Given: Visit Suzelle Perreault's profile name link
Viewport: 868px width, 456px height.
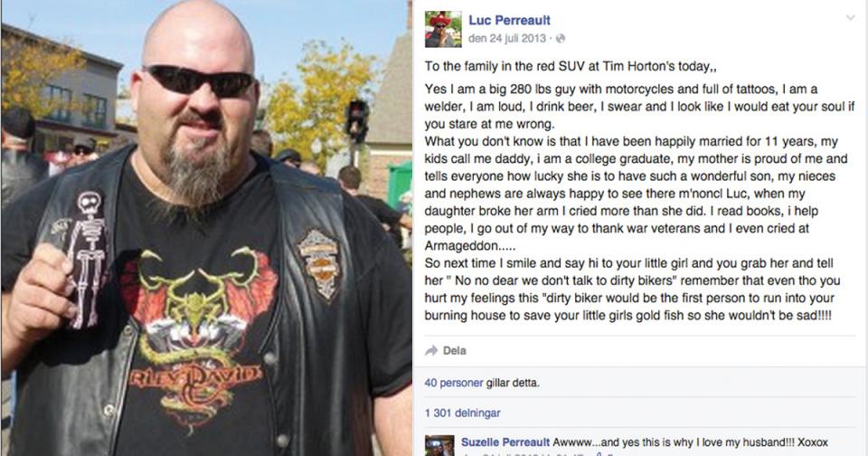Looking at the screenshot, I should pyautogui.click(x=505, y=442).
